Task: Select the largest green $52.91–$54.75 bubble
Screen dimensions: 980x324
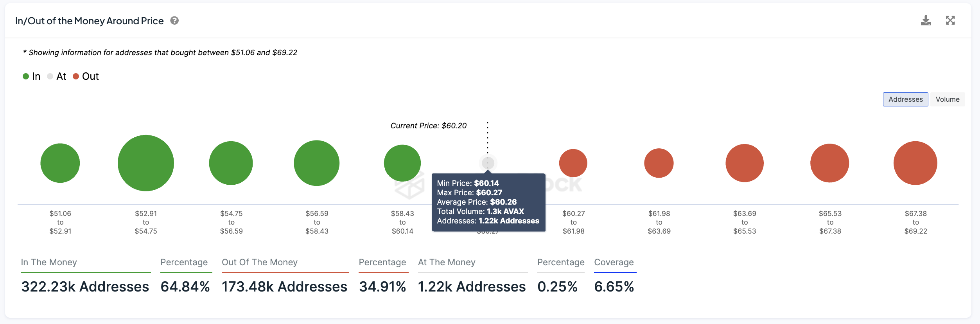Action: pyautogui.click(x=146, y=163)
